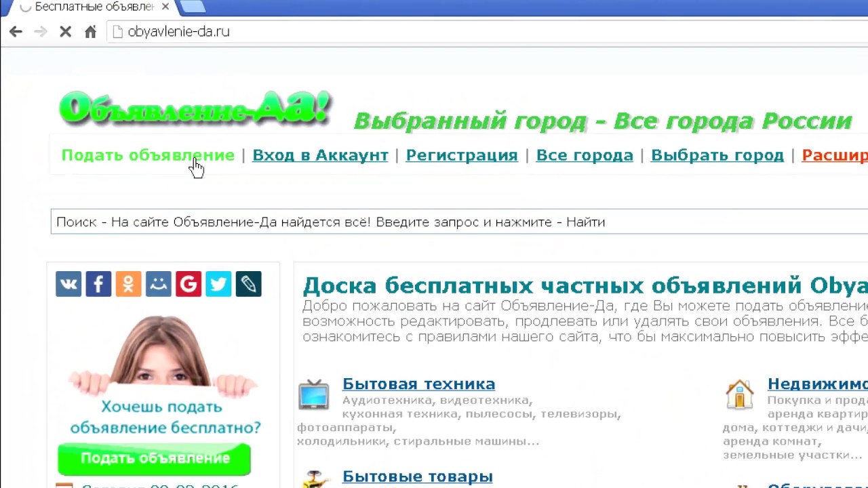Image resolution: width=868 pixels, height=488 pixels.
Task: Share via Facebook icon
Action: tap(98, 284)
